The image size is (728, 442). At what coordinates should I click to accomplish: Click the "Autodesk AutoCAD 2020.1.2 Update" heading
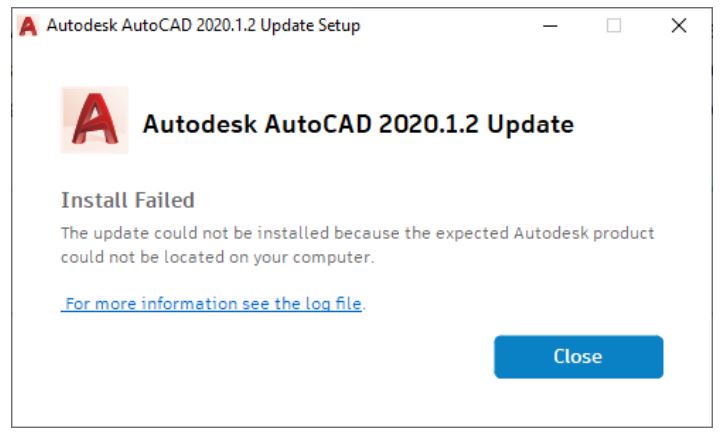pos(358,125)
